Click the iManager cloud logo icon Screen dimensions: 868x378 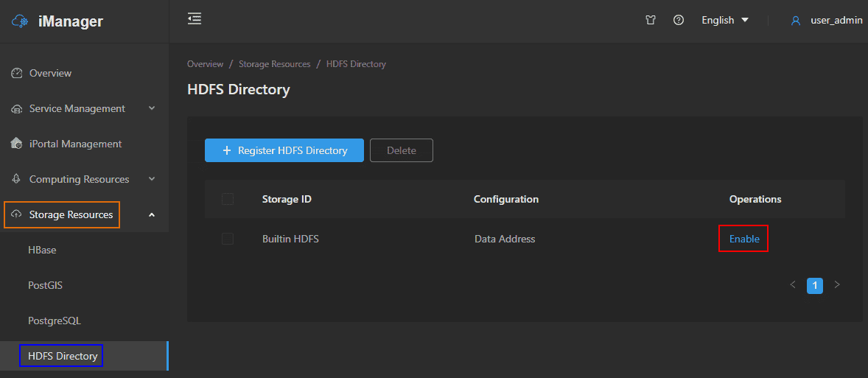(20, 21)
